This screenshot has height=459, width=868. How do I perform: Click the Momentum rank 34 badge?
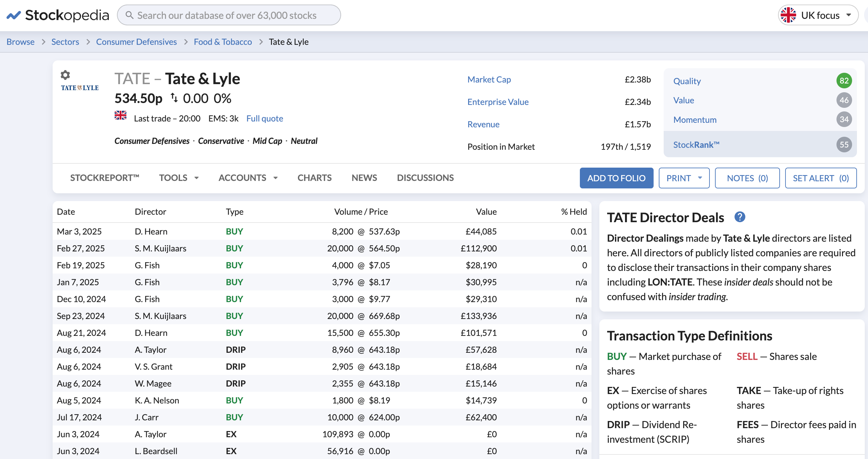click(844, 119)
